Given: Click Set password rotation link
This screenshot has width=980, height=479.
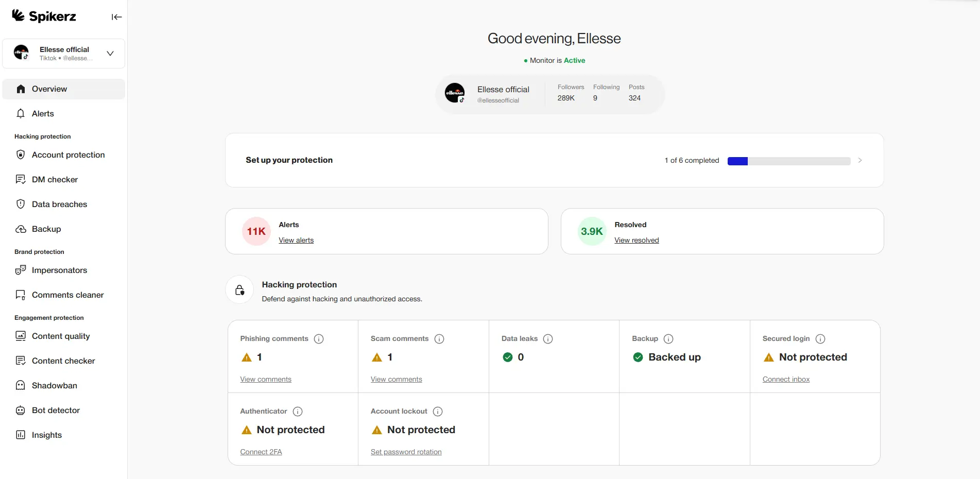Looking at the screenshot, I should click(x=406, y=452).
